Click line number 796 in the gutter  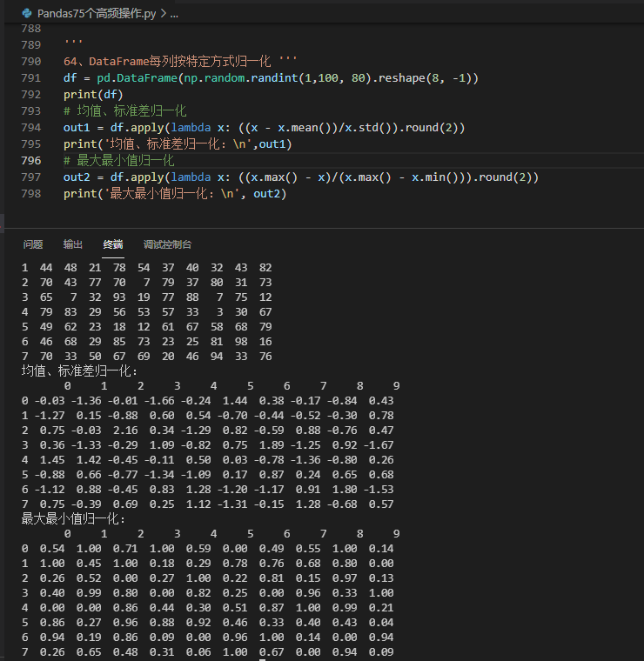(31, 161)
